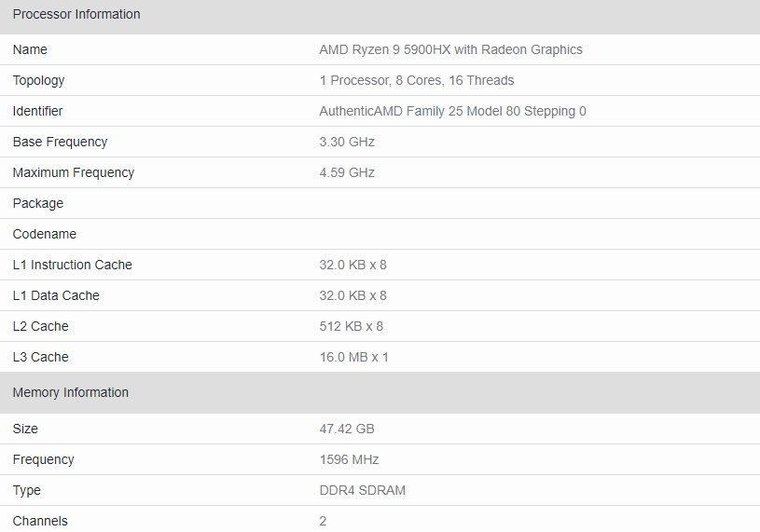Click the Maximum Frequency 4.59 GHz value
The width and height of the screenshot is (760, 532).
click(x=347, y=172)
